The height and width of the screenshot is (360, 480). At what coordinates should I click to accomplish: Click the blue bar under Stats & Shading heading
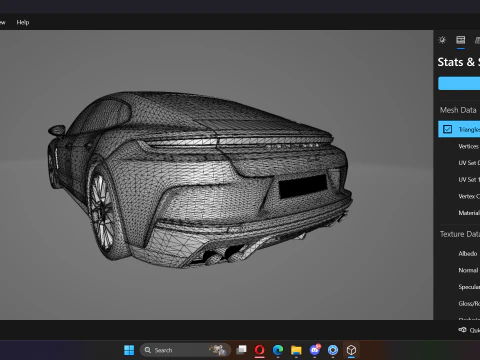coord(459,83)
